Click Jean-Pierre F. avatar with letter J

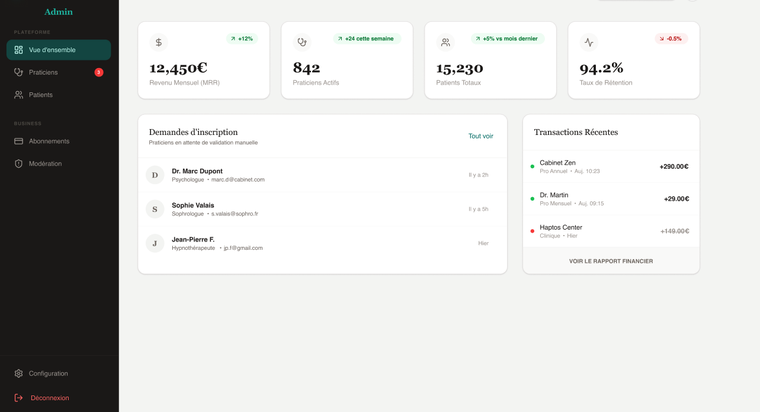[155, 243]
